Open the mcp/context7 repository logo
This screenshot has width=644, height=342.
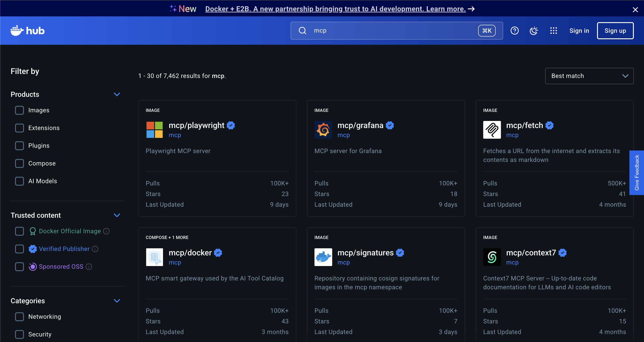click(492, 257)
